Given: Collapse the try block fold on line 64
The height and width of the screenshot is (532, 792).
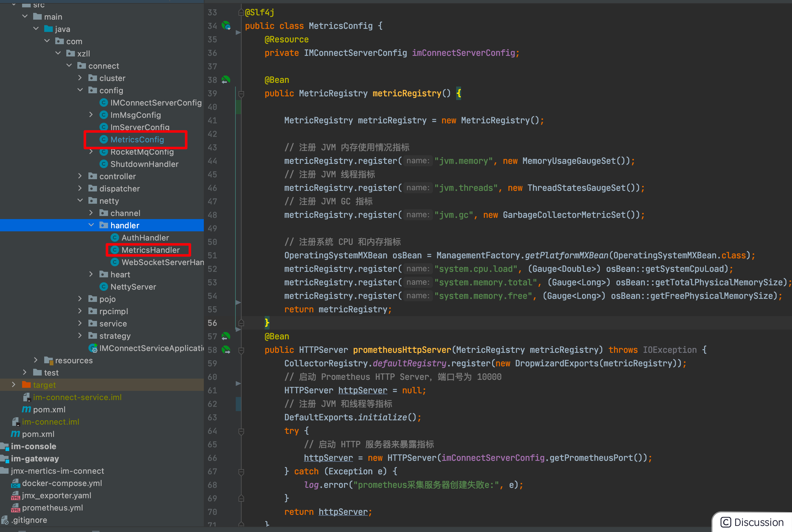Looking at the screenshot, I should click(241, 431).
